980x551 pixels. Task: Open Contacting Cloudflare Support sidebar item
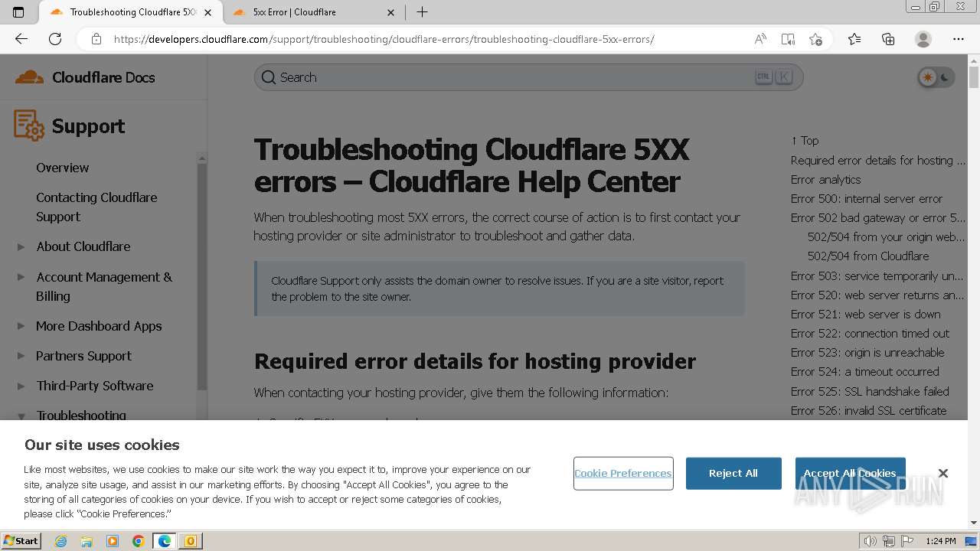[x=96, y=207]
